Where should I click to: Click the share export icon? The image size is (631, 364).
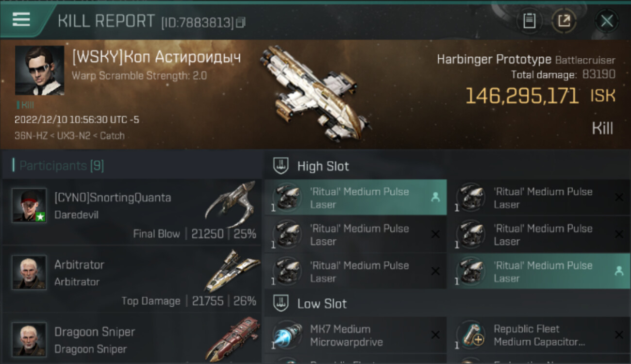point(564,21)
